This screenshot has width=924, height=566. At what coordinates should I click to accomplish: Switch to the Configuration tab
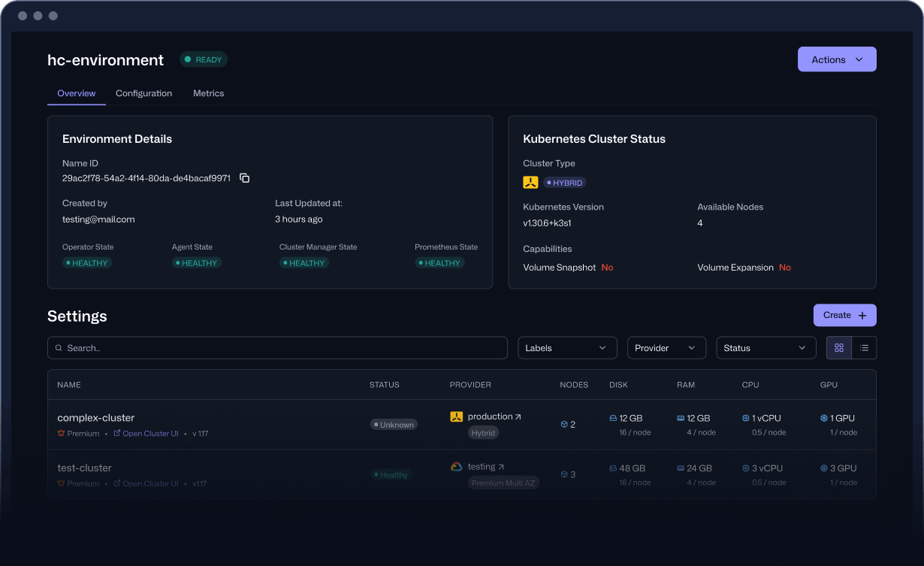[144, 93]
